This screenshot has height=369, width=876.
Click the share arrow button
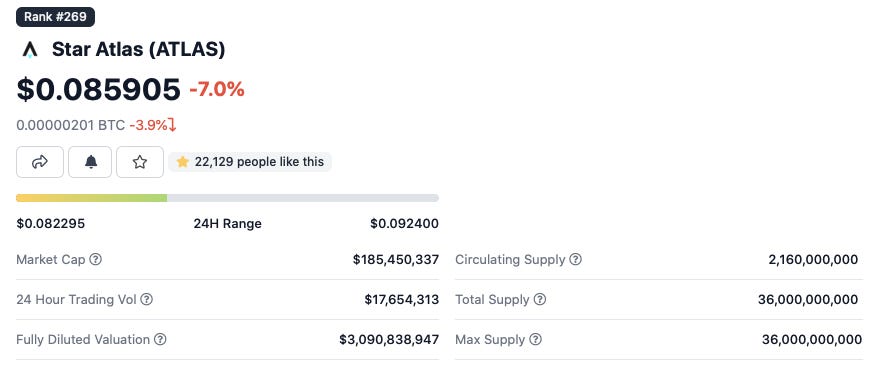coord(40,162)
